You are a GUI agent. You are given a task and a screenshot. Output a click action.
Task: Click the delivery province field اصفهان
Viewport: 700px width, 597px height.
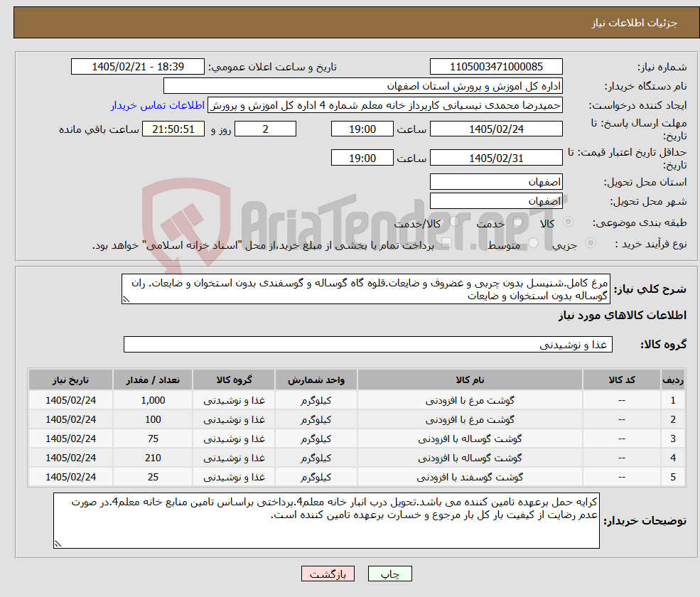496,182
